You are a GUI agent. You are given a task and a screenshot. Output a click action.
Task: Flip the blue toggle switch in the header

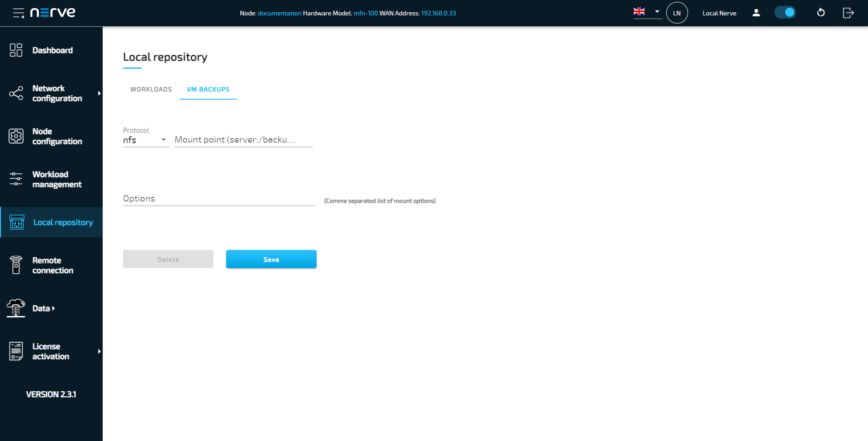tap(785, 12)
